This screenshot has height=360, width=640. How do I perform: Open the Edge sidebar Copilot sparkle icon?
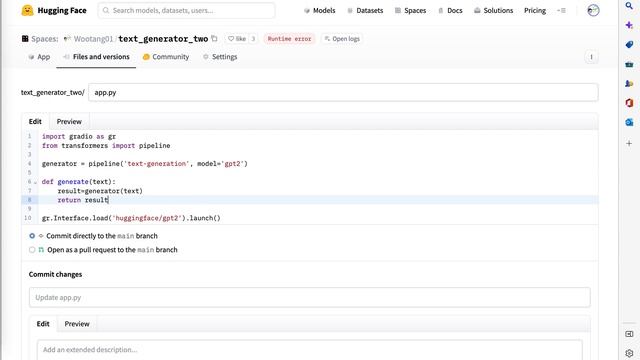[x=629, y=25]
